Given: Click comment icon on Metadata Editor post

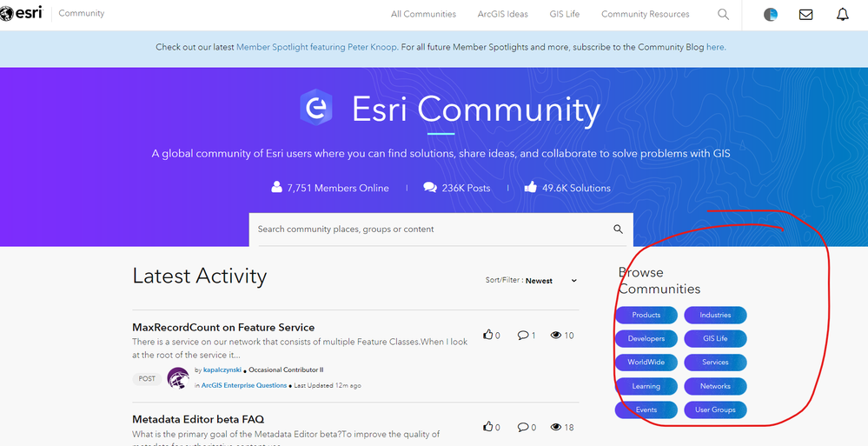Looking at the screenshot, I should click(x=522, y=427).
